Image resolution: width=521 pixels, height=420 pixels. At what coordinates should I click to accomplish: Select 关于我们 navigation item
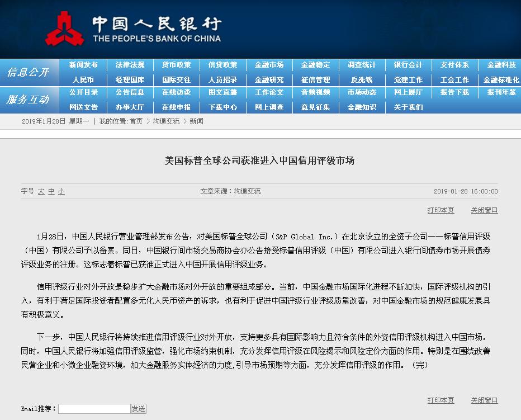(409, 107)
